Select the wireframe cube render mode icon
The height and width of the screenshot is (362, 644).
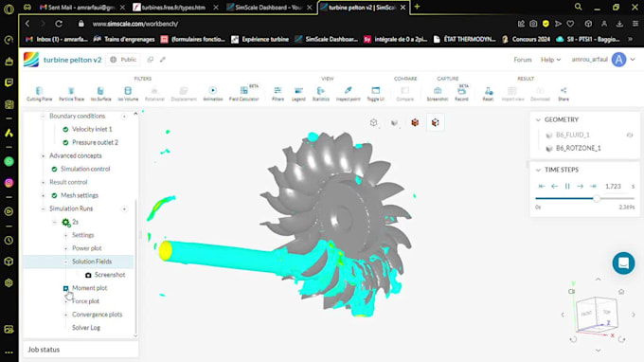point(373,122)
